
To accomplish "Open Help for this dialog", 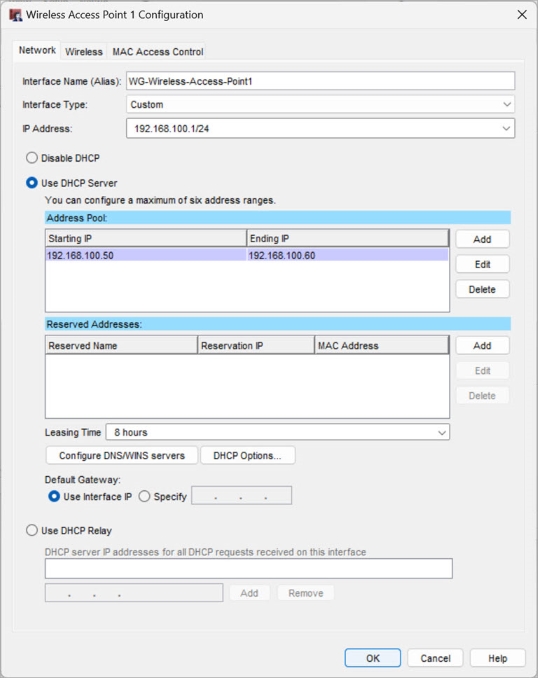I will (x=498, y=658).
